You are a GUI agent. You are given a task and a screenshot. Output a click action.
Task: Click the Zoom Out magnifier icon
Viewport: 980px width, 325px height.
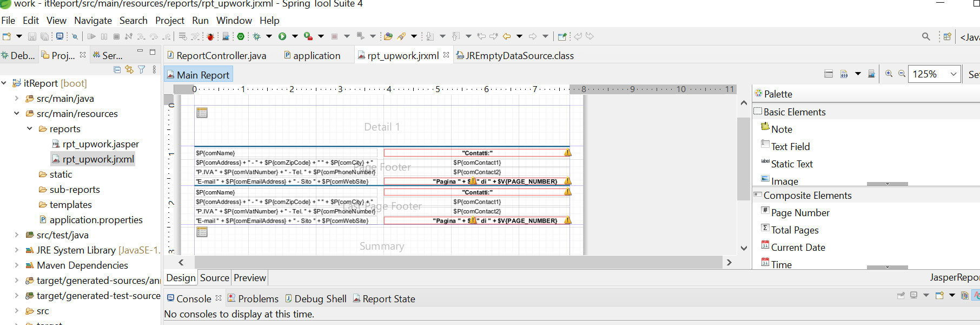(902, 74)
